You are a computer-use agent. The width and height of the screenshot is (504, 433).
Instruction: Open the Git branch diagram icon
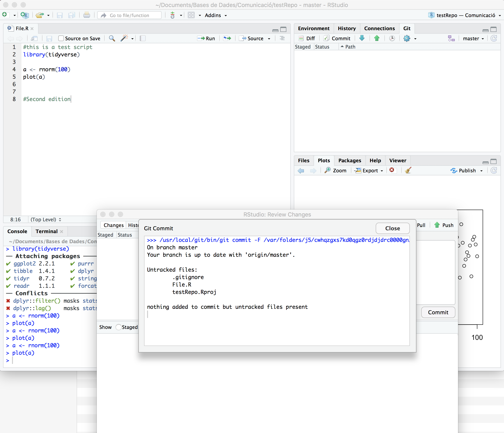[451, 38]
